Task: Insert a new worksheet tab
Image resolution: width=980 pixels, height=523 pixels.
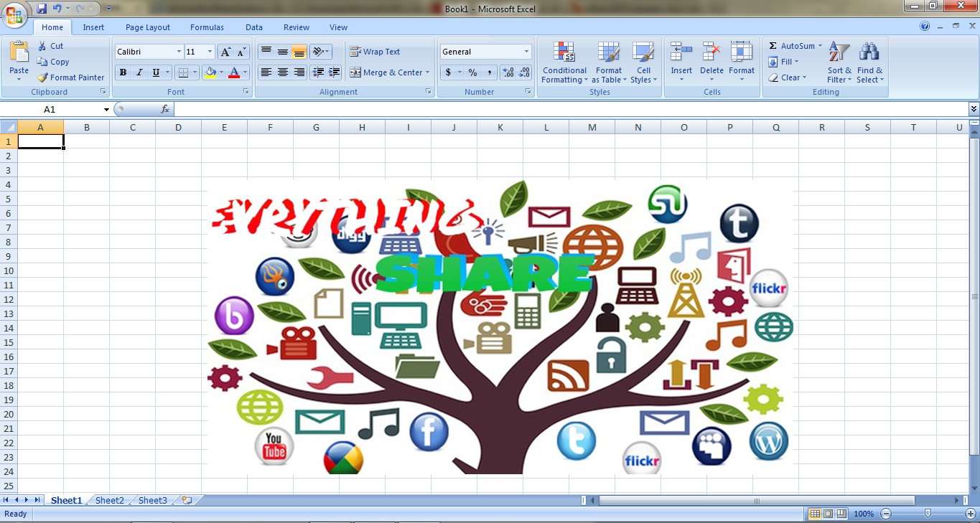Action: 187,500
